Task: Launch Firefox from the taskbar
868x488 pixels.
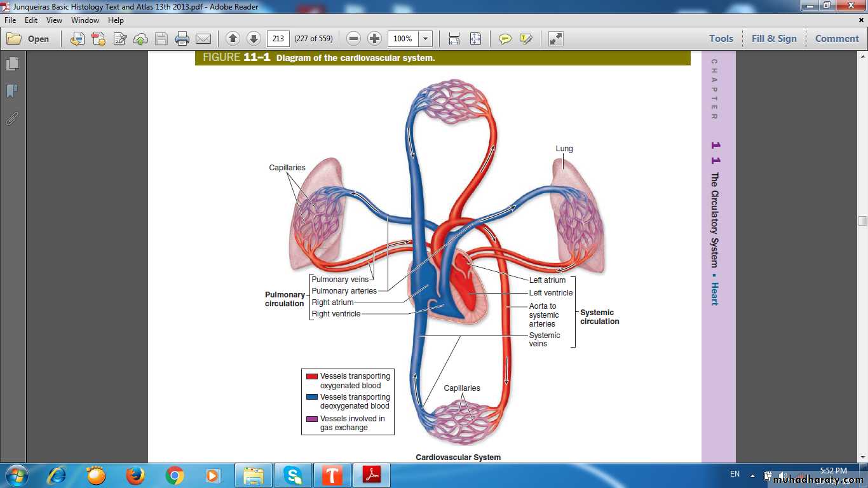Action: (135, 475)
